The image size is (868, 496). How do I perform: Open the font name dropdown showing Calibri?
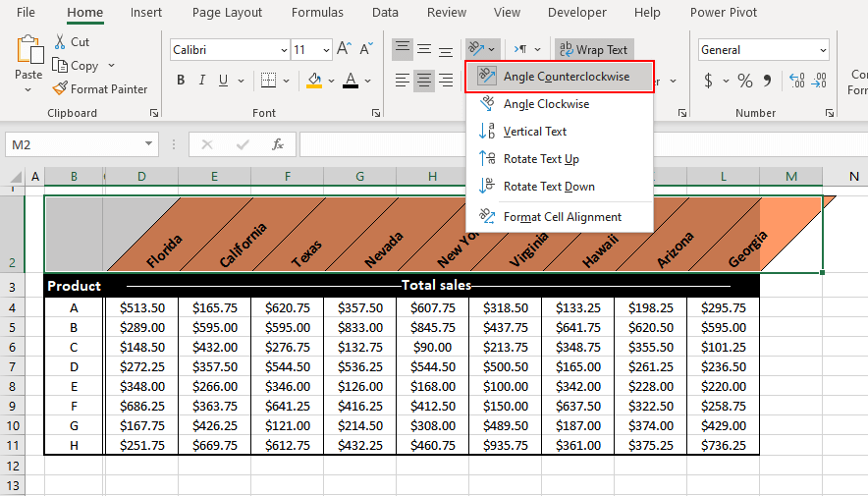(x=284, y=50)
